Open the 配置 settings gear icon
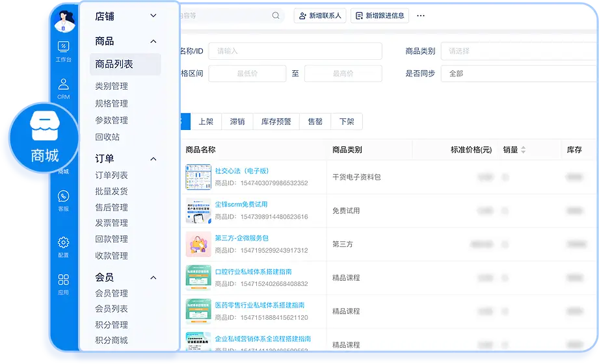 [63, 246]
